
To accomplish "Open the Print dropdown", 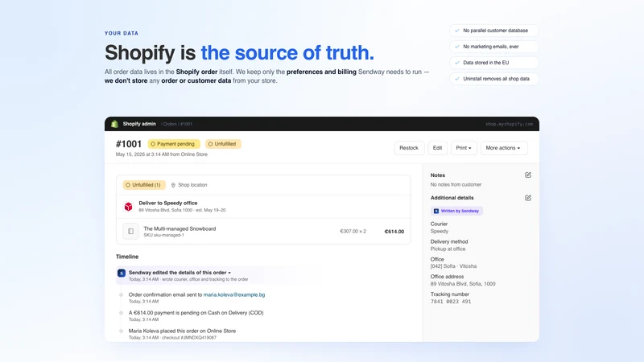I will (464, 148).
